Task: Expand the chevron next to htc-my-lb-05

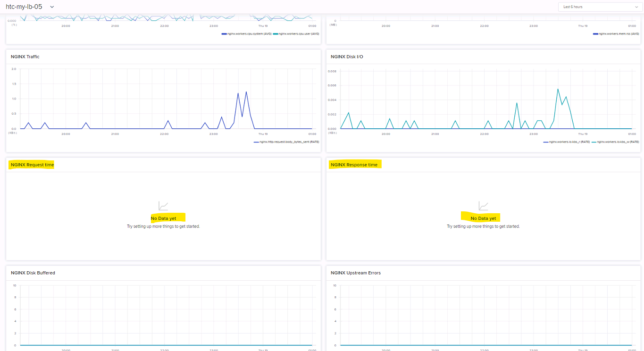Action: pyautogui.click(x=52, y=7)
